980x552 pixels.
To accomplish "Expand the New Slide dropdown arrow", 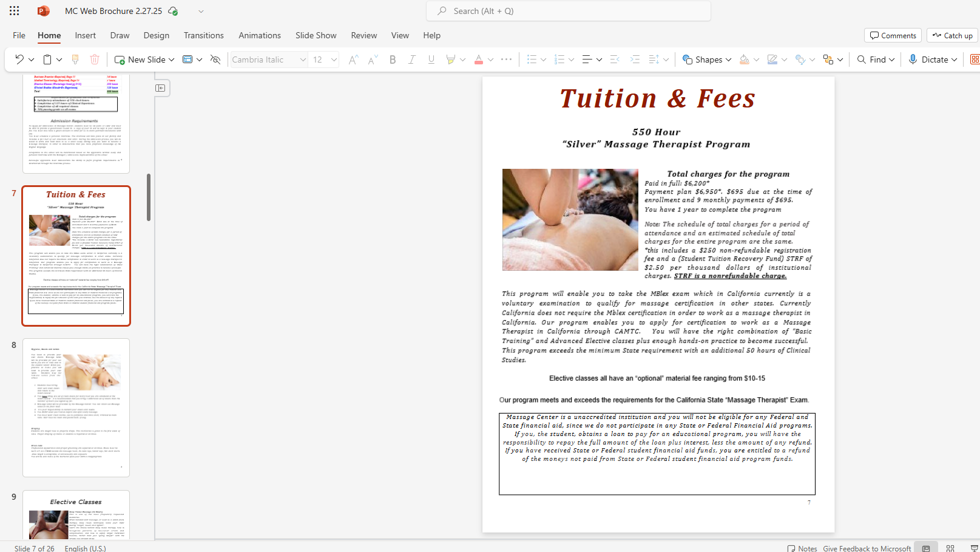I will [x=172, y=60].
